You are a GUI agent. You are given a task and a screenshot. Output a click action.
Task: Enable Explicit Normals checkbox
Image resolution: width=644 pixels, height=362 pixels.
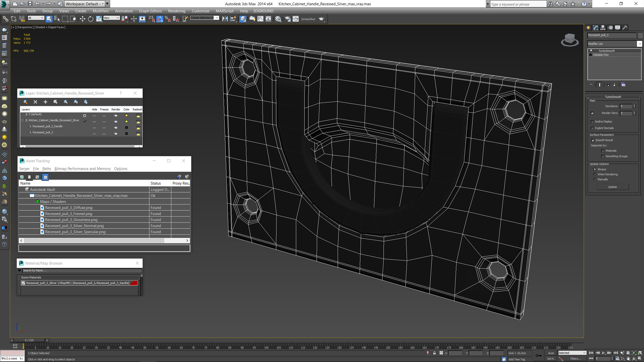[x=592, y=128]
